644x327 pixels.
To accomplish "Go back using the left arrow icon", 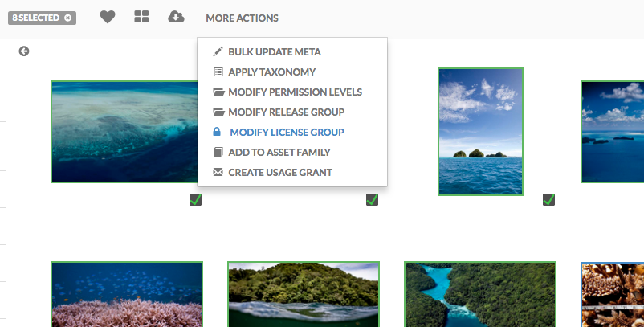I will [x=24, y=51].
